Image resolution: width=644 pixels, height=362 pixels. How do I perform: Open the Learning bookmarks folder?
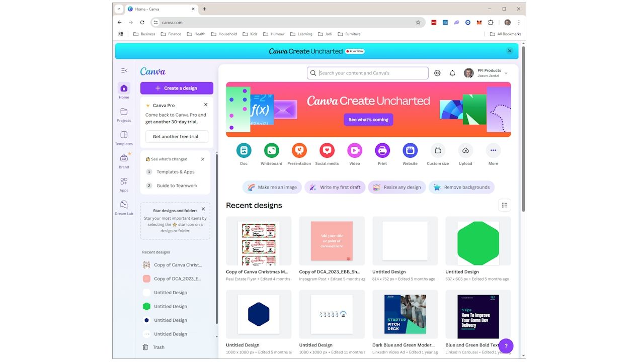(x=301, y=34)
